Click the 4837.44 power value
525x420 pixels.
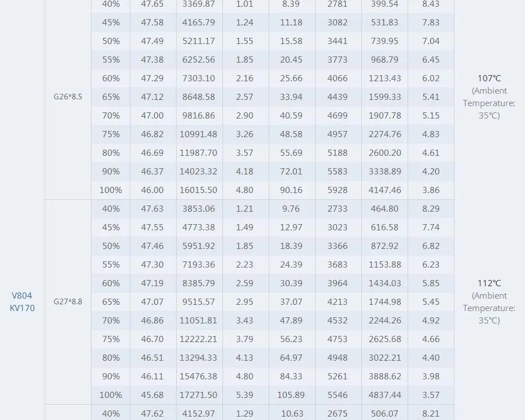point(384,395)
